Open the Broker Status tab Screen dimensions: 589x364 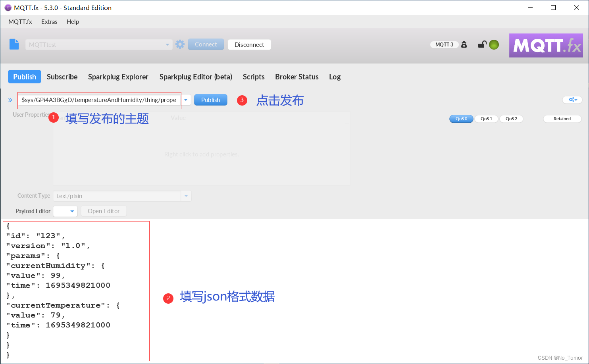coord(297,77)
